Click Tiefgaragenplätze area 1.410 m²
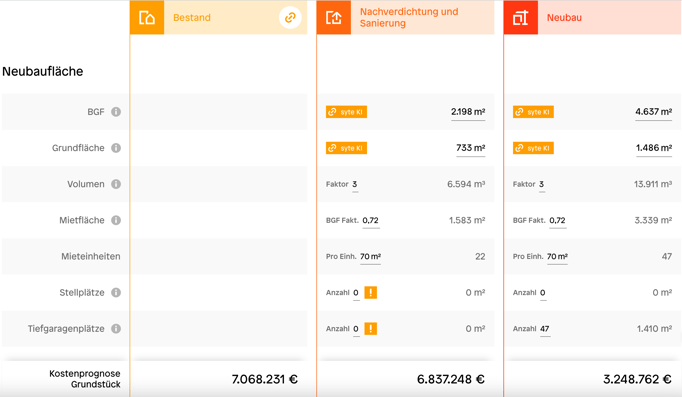 point(654,328)
